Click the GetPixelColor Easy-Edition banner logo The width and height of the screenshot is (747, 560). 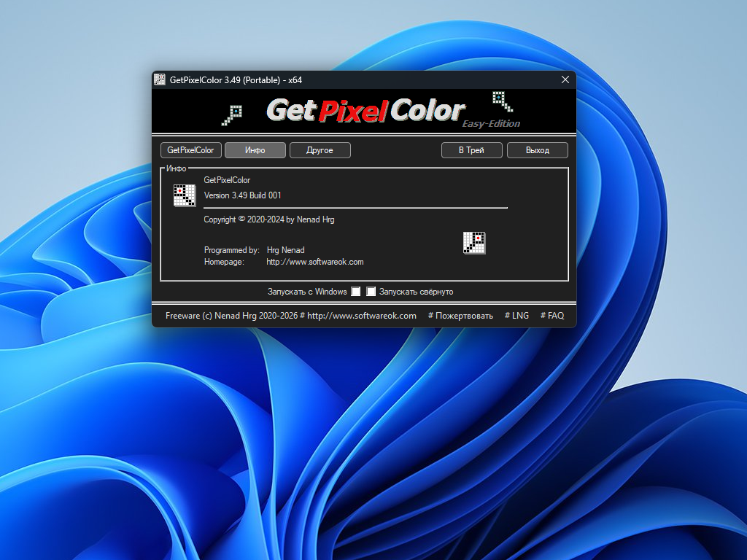click(x=393, y=112)
